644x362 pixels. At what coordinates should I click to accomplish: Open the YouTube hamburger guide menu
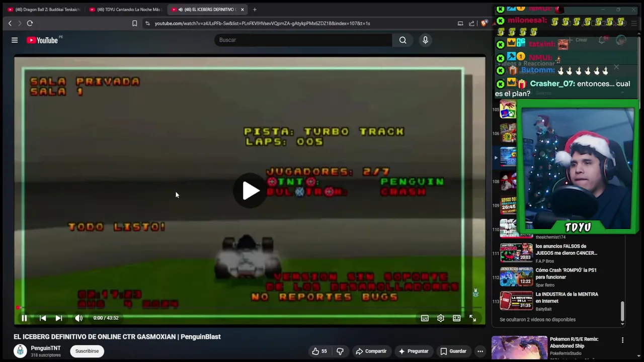click(x=15, y=40)
